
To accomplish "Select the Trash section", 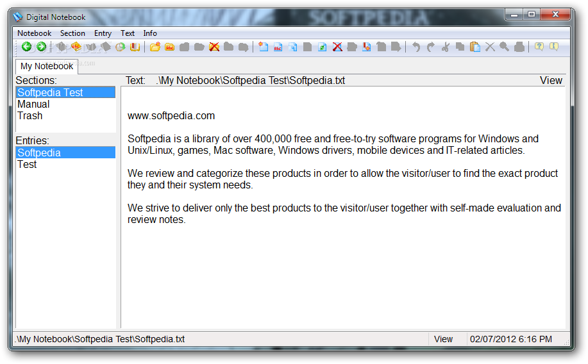I will click(65, 115).
